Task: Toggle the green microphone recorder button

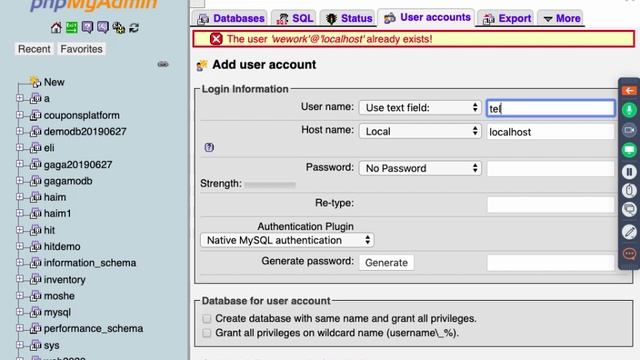Action: (x=629, y=110)
